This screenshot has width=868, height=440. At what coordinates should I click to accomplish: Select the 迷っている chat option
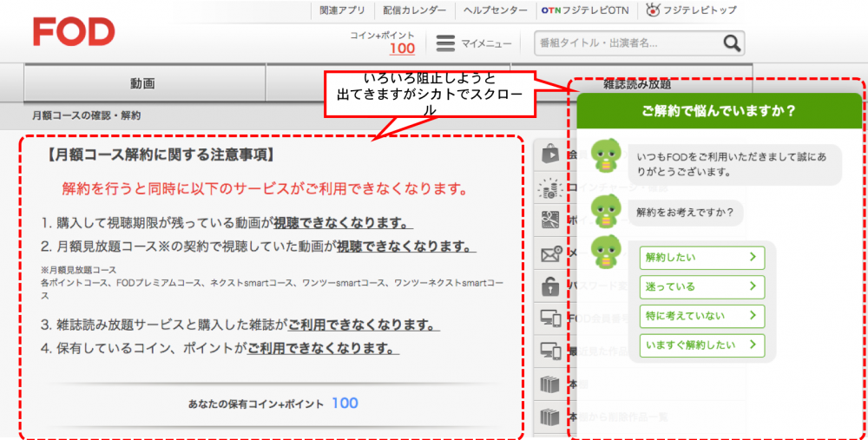(702, 286)
